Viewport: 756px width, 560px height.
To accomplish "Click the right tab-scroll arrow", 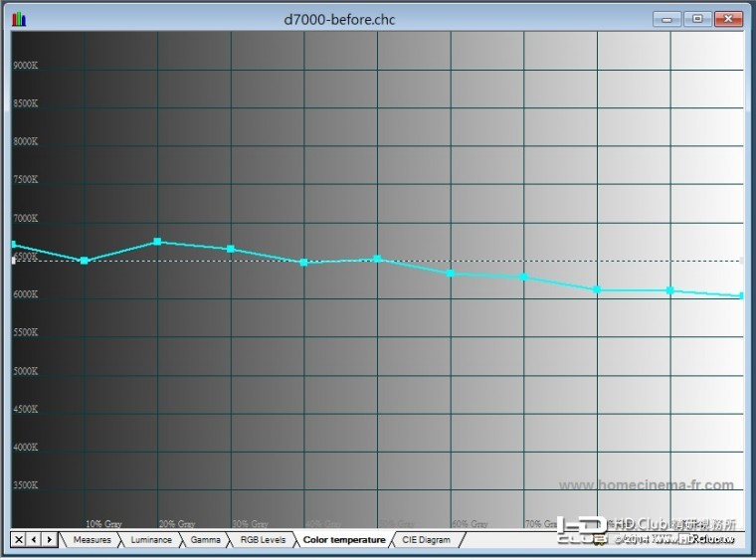I will (50, 539).
